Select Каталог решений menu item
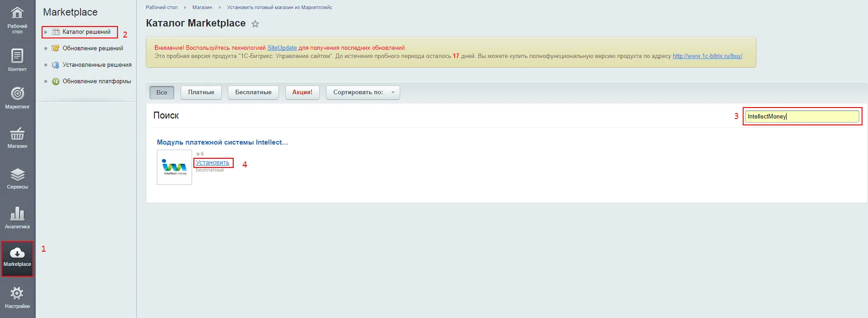The height and width of the screenshot is (318, 868). [x=86, y=32]
